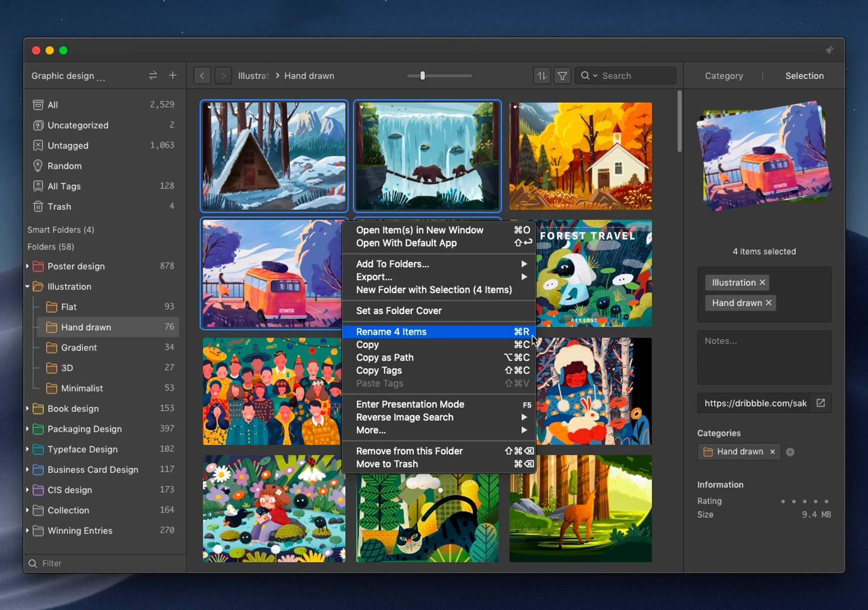Click the plus icon to add a folder
The image size is (868, 610).
point(172,75)
